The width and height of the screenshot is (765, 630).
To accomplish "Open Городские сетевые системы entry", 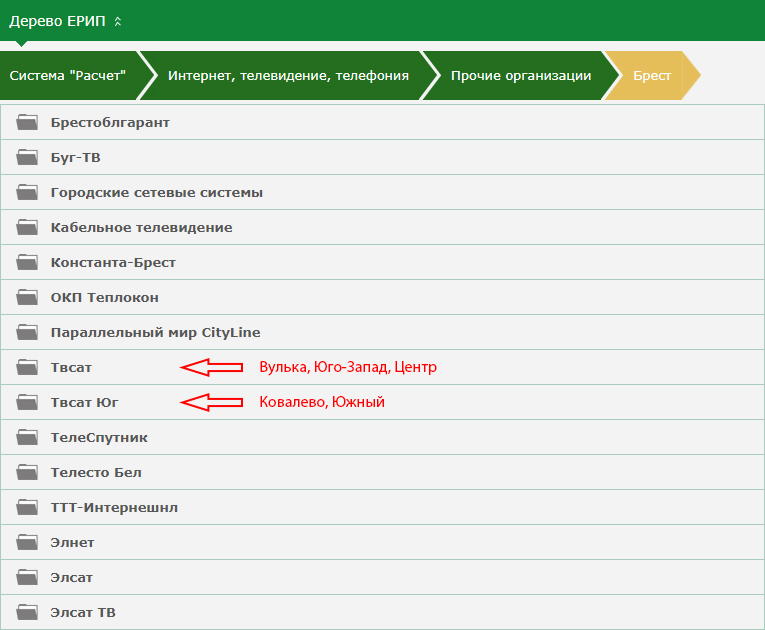I will pos(157,193).
